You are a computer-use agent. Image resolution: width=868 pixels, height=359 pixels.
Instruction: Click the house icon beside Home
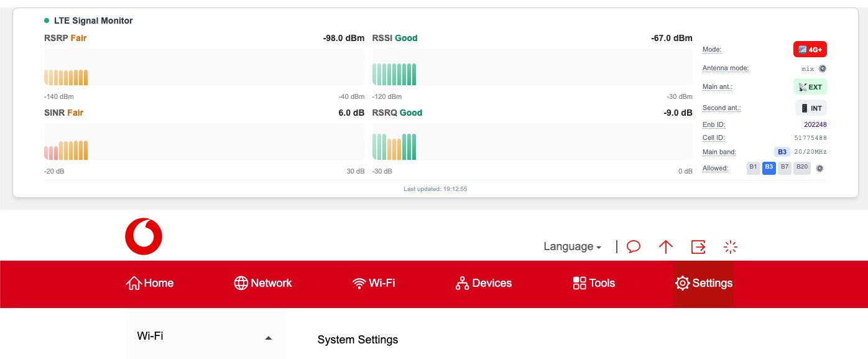click(x=134, y=283)
